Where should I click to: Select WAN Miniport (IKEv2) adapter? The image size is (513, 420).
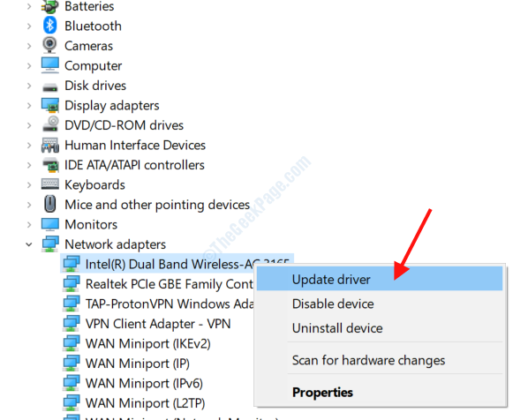coord(147,343)
